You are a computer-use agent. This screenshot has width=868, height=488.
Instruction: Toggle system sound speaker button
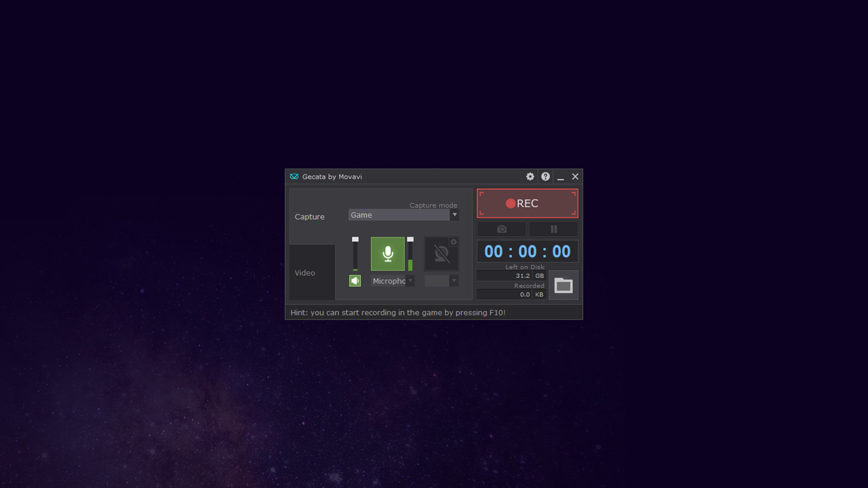click(355, 281)
